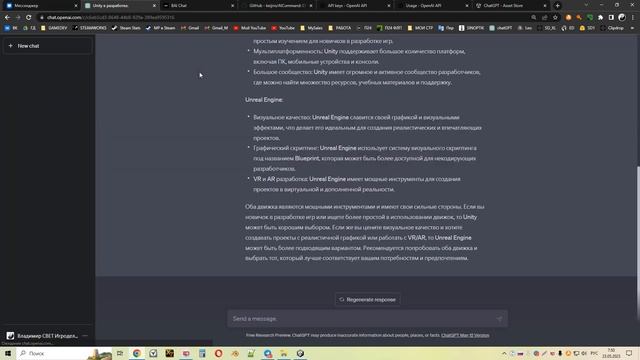Open the MySales bookmark folder
640x360 pixels.
[x=311, y=28]
